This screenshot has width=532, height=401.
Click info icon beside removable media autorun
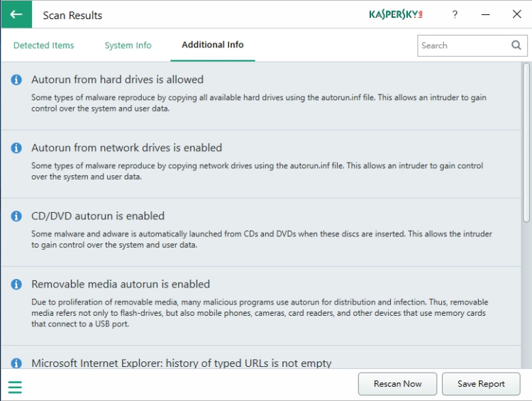coord(16,285)
